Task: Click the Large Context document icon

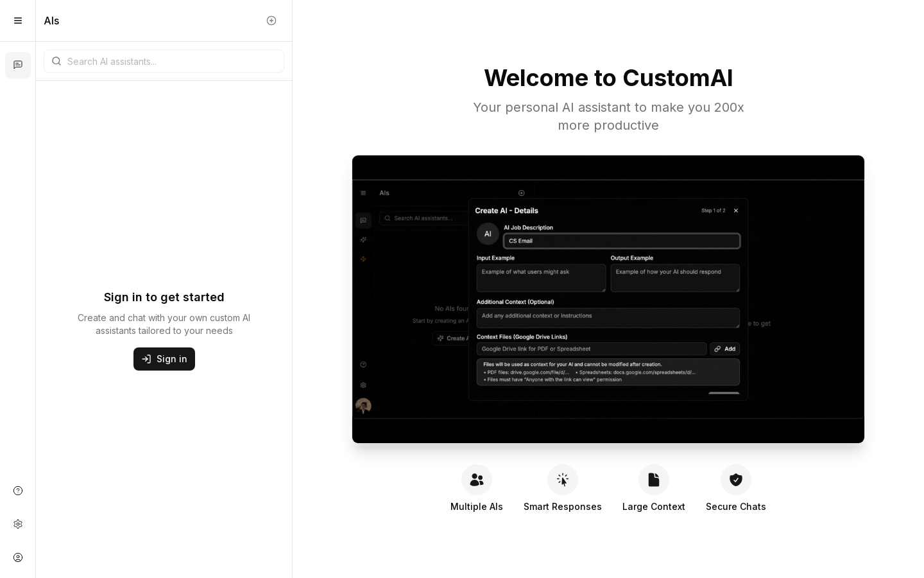Action: pos(654,480)
